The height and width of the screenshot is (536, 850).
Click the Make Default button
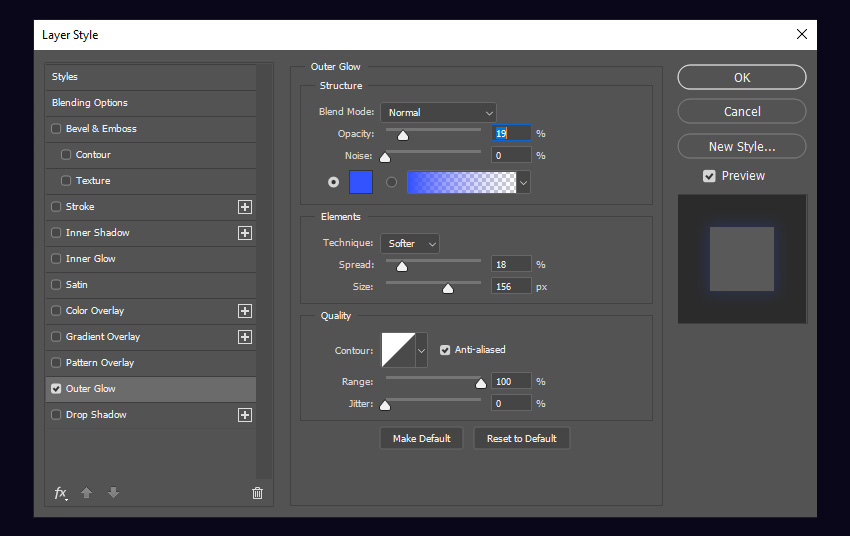click(421, 438)
